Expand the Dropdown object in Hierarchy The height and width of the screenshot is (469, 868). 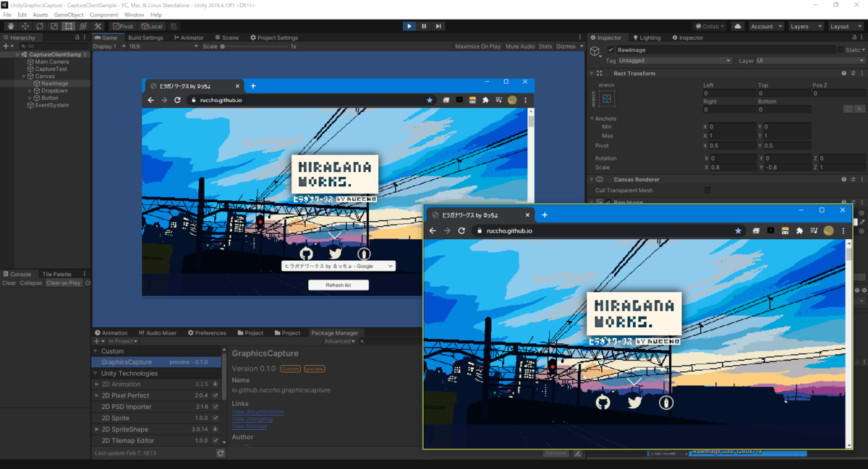pos(30,91)
